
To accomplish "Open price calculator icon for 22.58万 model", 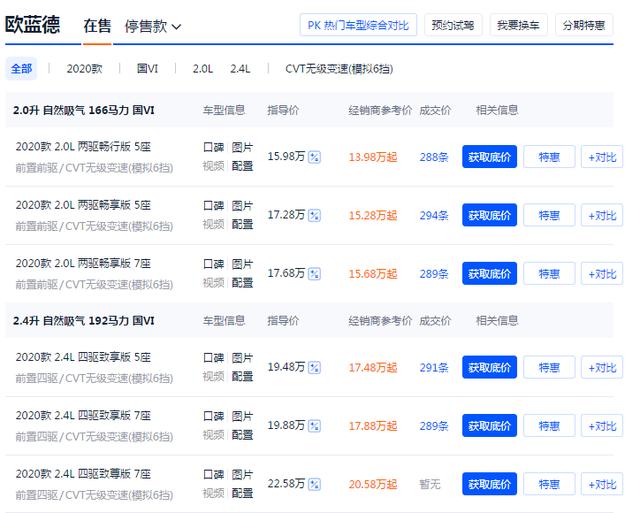I will pos(314,484).
